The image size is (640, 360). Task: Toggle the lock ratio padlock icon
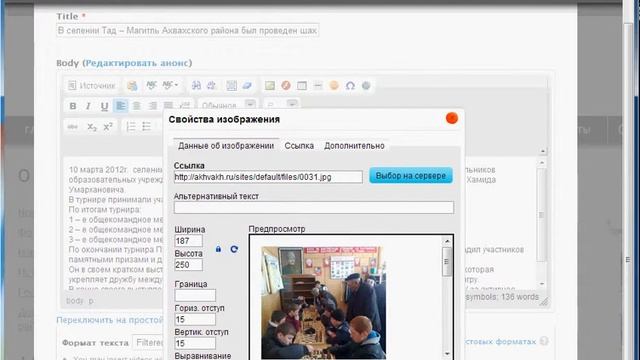coord(218,249)
